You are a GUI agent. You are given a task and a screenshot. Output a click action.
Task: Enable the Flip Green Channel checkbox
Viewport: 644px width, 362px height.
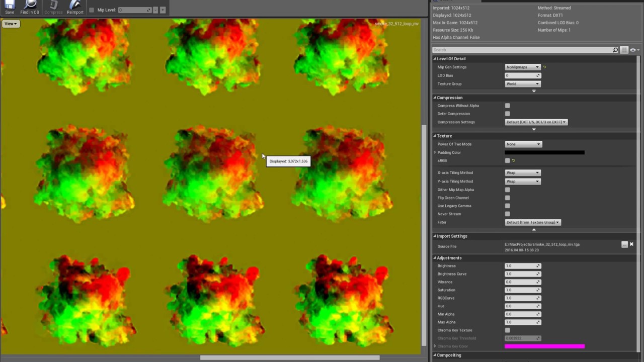tap(507, 198)
